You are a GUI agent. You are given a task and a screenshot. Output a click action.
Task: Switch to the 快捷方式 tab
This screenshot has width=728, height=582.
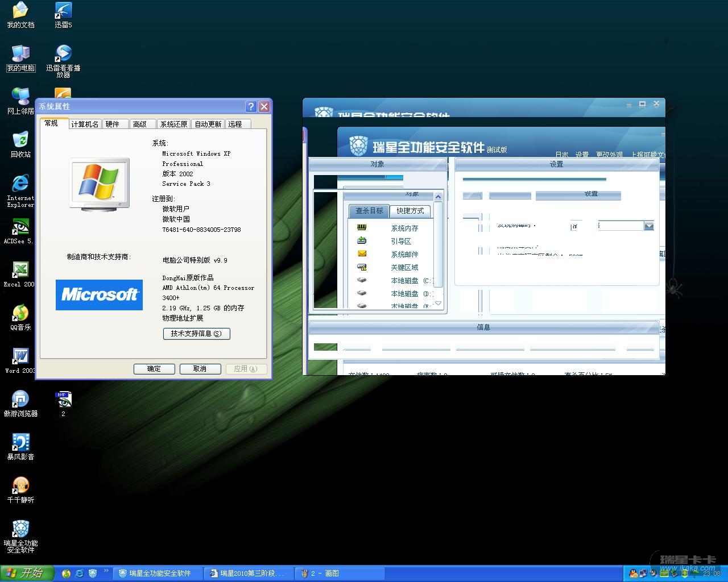pyautogui.click(x=410, y=211)
